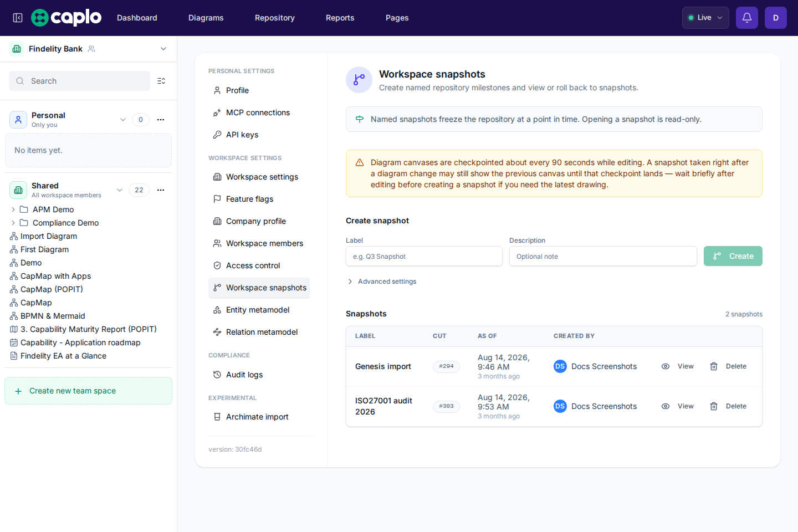Open the Live environment dropdown
798x532 pixels.
pos(705,18)
